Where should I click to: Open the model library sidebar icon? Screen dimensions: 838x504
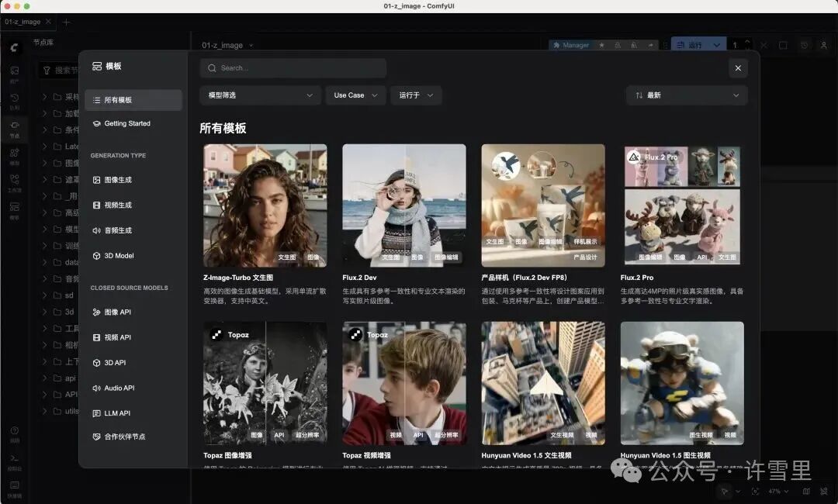(x=15, y=153)
